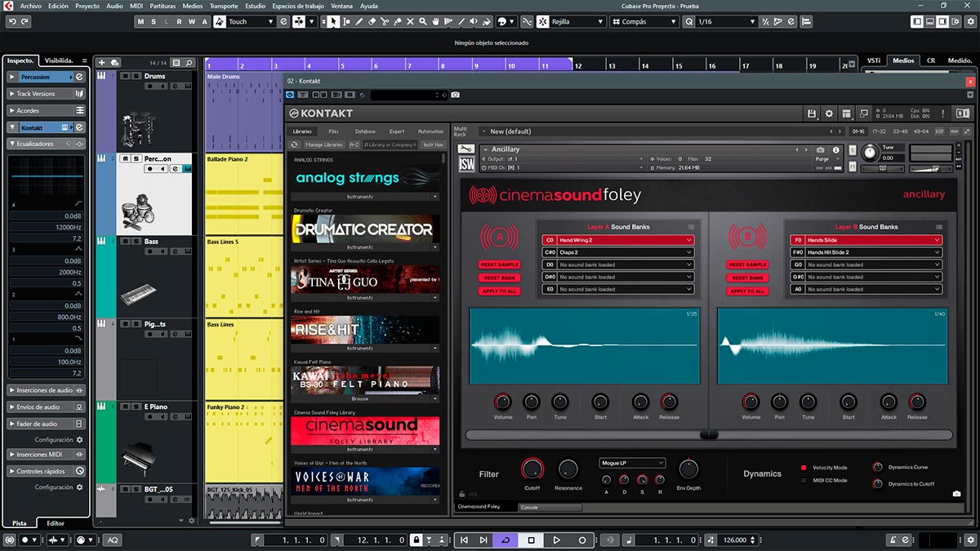
Task: Open transport bar settings gear
Action: click(x=969, y=540)
